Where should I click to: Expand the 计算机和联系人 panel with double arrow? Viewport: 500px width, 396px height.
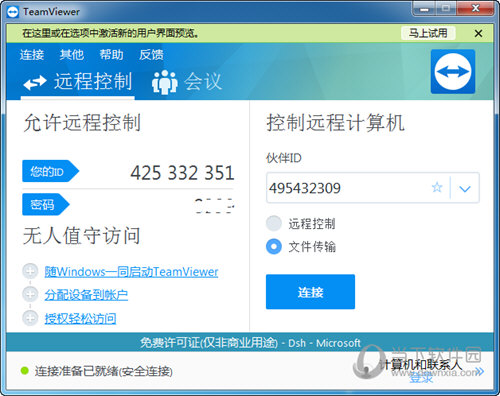tap(480, 371)
